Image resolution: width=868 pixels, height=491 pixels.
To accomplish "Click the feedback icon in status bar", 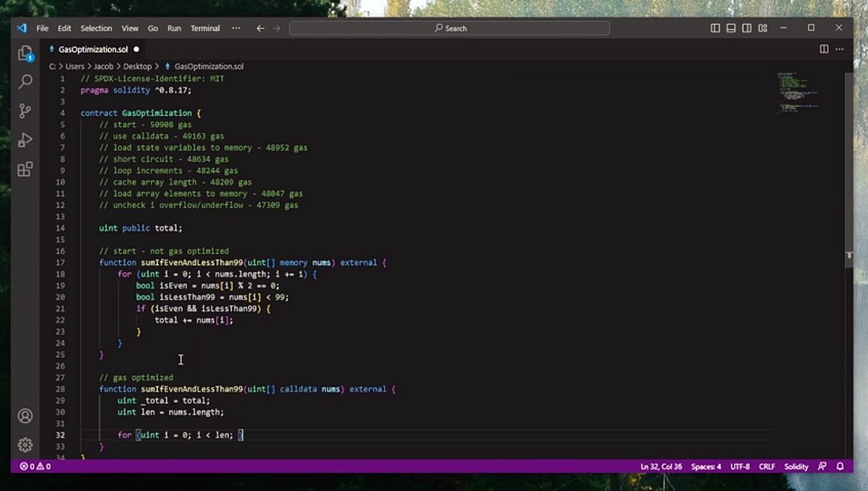I will (x=823, y=466).
